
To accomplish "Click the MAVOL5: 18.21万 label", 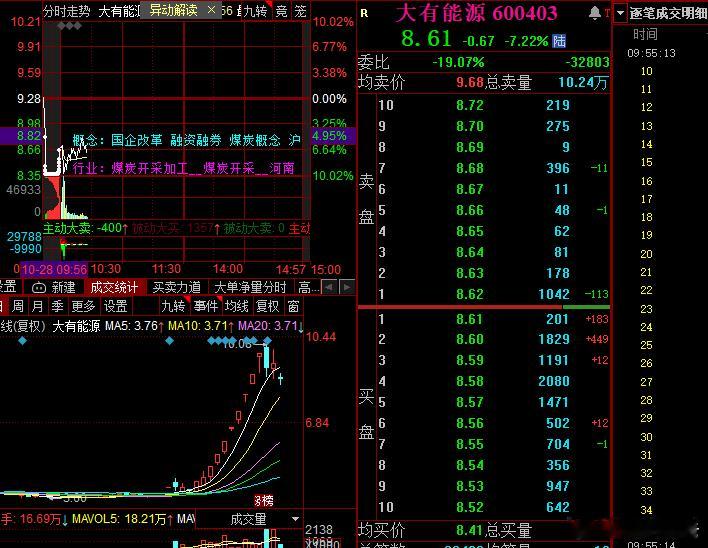I will click(122, 519).
